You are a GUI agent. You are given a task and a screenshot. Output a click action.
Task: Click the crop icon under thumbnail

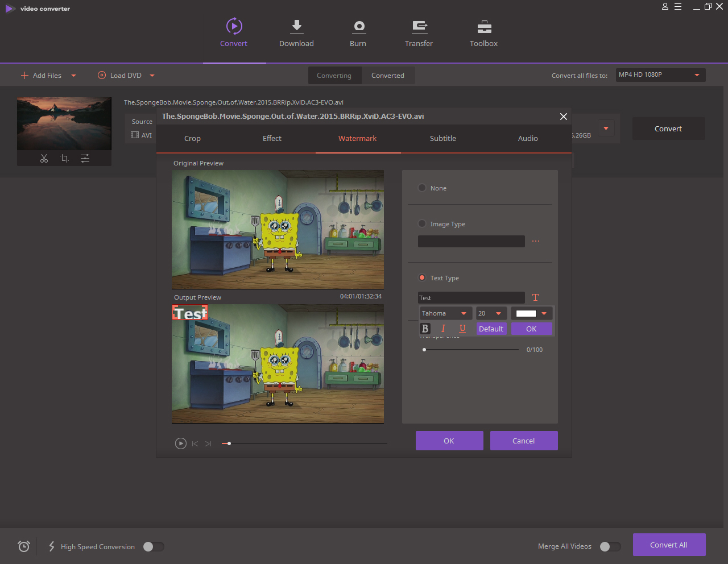pyautogui.click(x=64, y=159)
